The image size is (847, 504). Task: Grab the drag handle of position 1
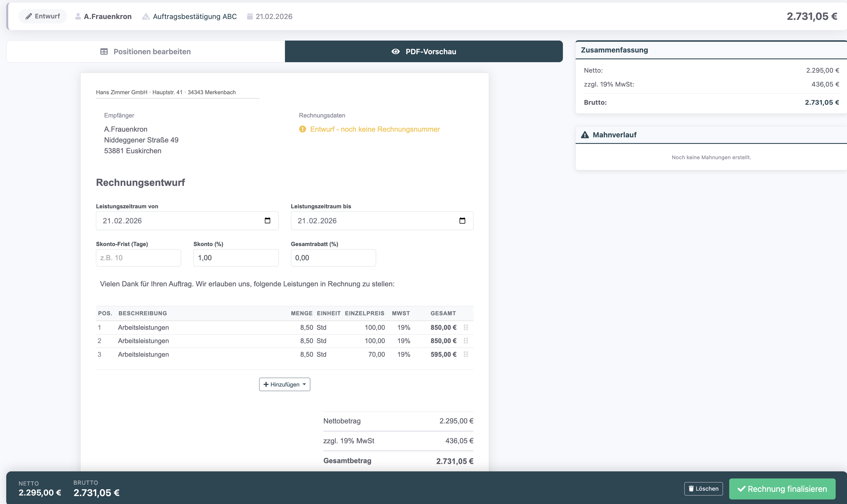[466, 327]
